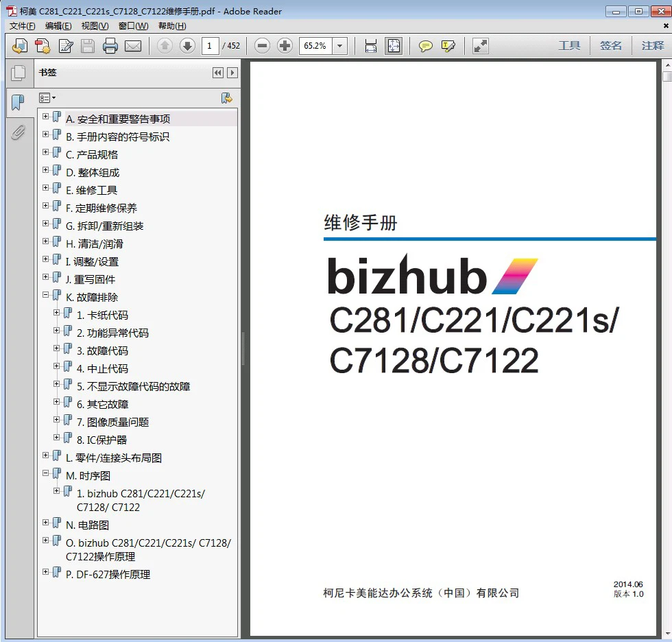
Task: Open the 编辑(E) menu
Action: (x=58, y=26)
